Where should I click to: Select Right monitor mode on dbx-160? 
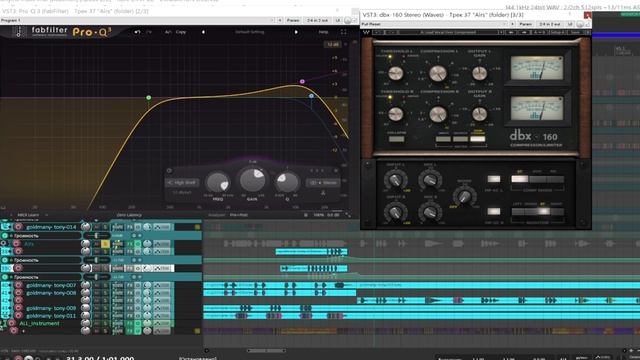558,211
